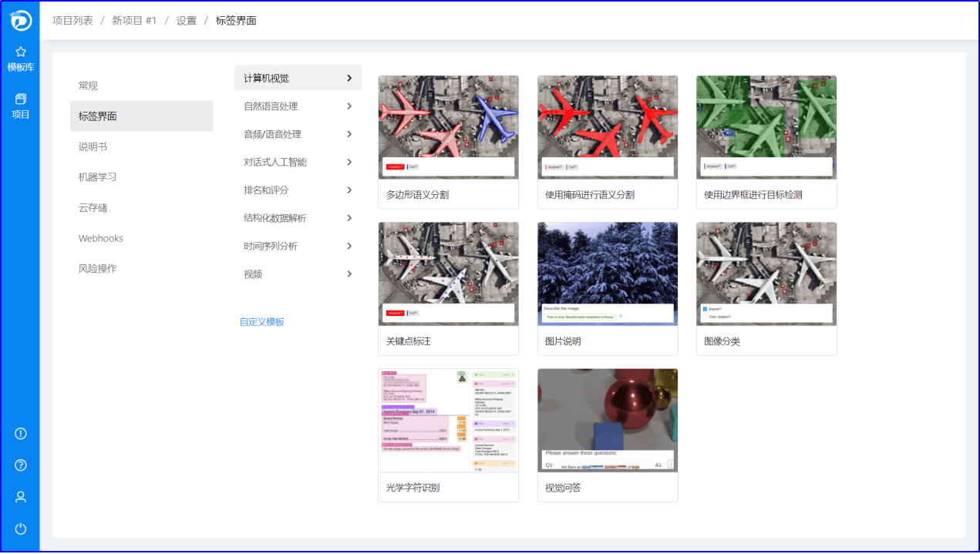Expand the 时间序列分析 chevron
Image resolution: width=980 pixels, height=554 pixels.
point(349,246)
